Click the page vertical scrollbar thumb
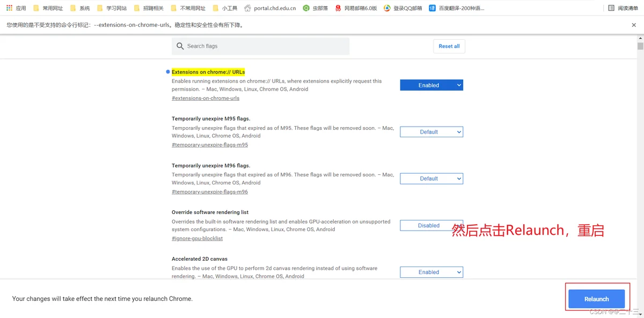This screenshot has width=644, height=318. pyautogui.click(x=640, y=46)
